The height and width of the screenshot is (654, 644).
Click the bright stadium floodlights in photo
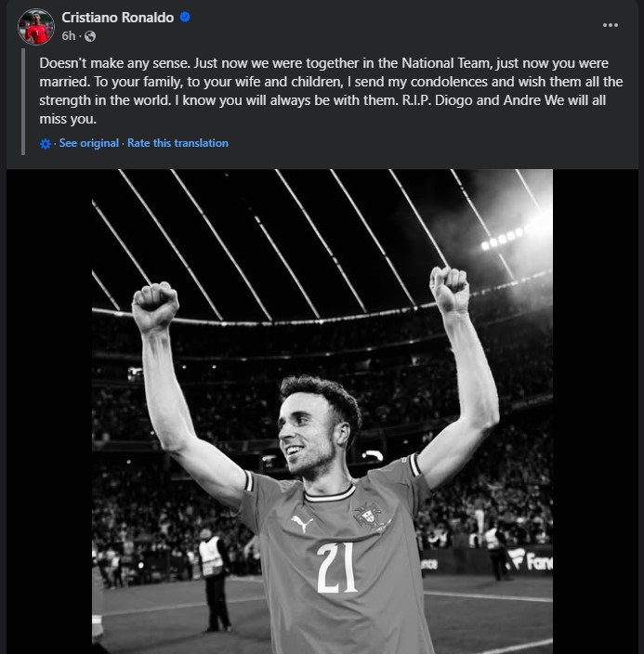coord(505,237)
